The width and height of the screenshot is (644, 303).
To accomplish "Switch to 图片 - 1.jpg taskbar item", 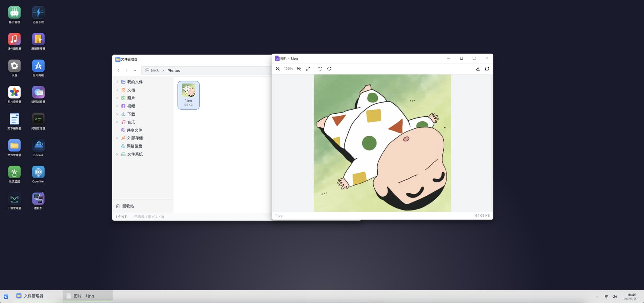I will pyautogui.click(x=84, y=296).
